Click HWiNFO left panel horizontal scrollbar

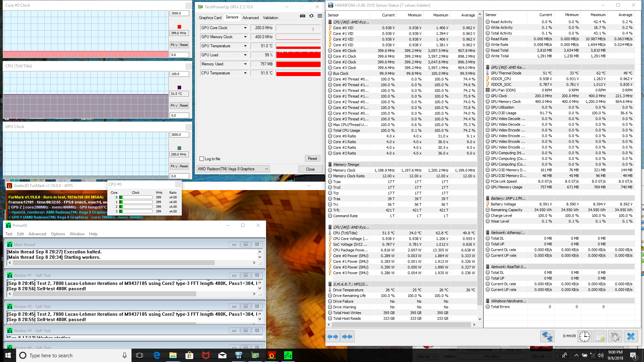click(401, 324)
